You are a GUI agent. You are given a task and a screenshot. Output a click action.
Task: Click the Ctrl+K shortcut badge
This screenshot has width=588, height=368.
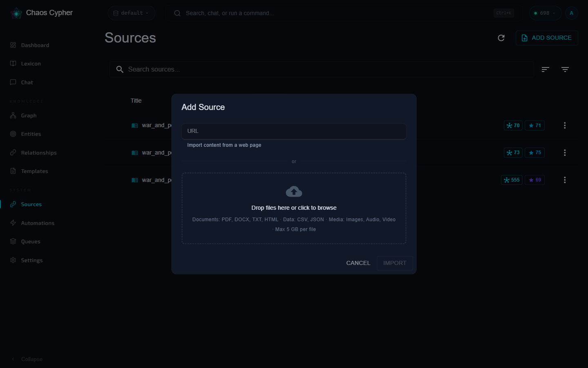[503, 13]
